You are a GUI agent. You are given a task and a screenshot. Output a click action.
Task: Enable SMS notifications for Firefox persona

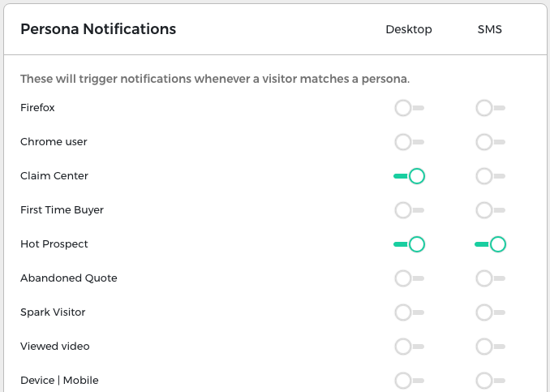coord(490,108)
